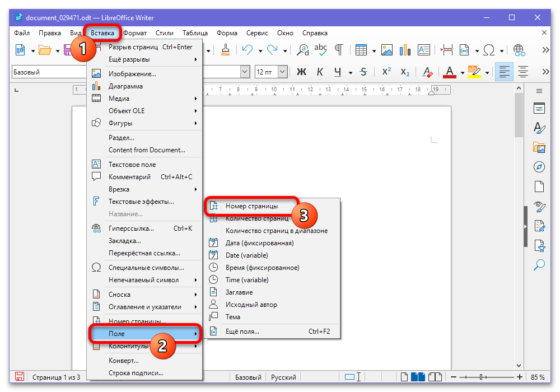Redo the undone action

[272, 50]
